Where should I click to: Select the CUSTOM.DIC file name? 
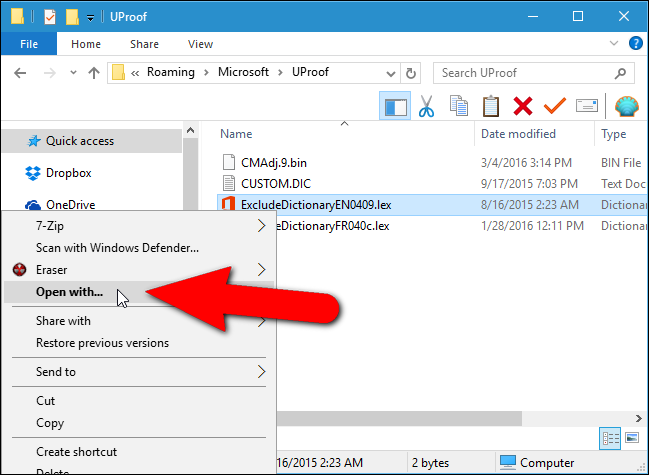pos(276,183)
